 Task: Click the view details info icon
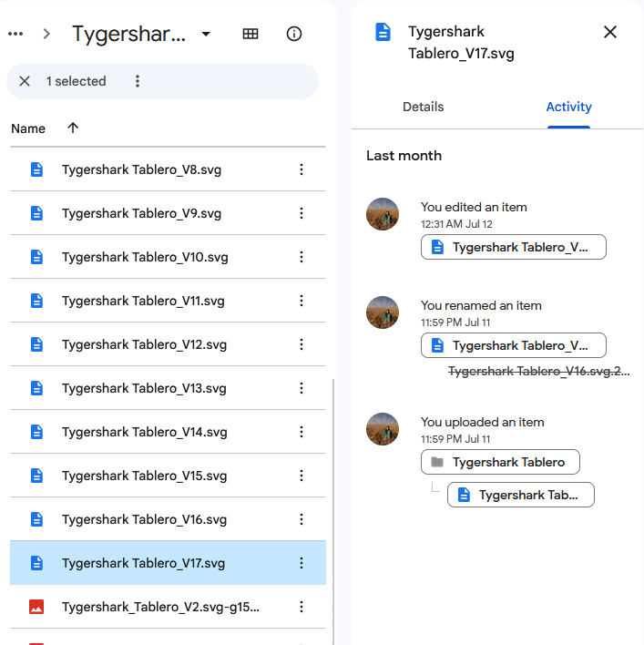(293, 34)
